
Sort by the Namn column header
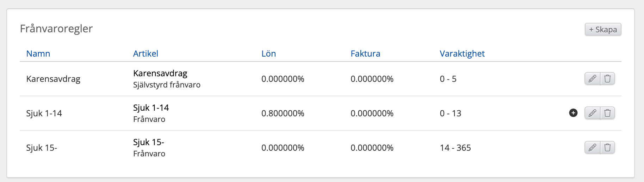(38, 54)
